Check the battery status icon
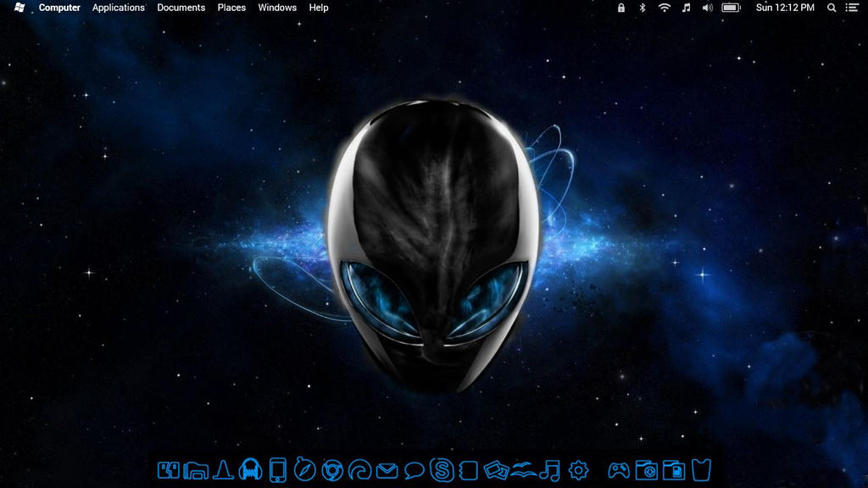Screen dimensions: 868x488 point(732,8)
